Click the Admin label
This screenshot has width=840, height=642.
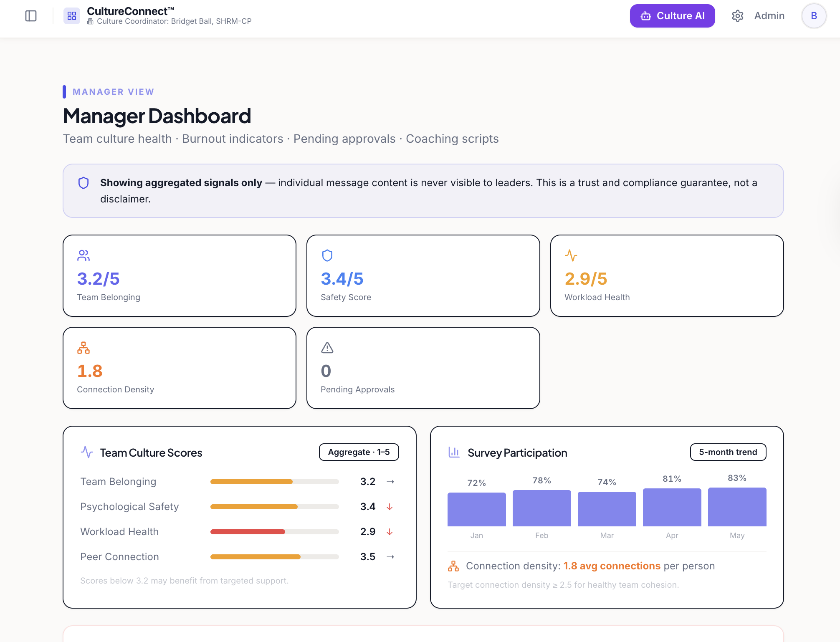coord(769,16)
